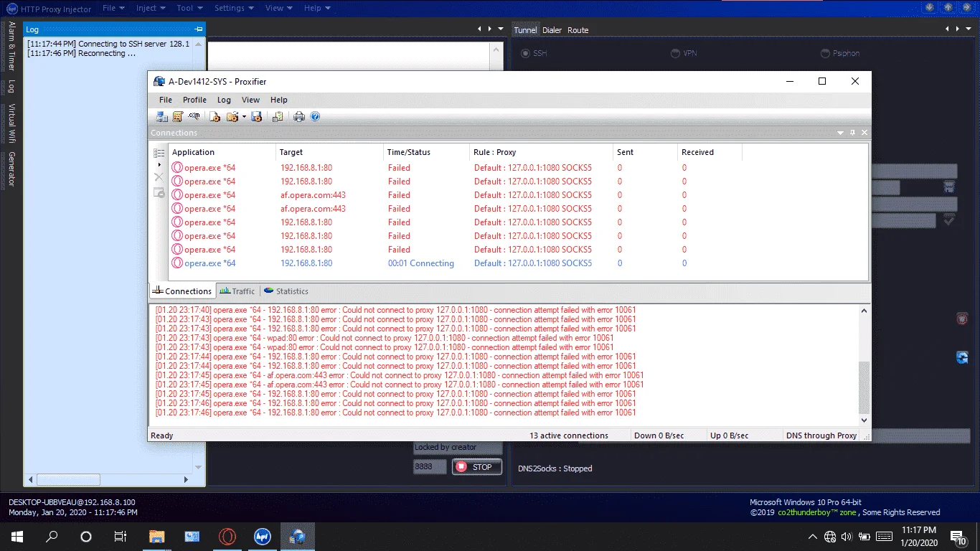
Task: Click the down-arrow icon in HTTP Proxy Injector title bar
Action: [x=930, y=8]
